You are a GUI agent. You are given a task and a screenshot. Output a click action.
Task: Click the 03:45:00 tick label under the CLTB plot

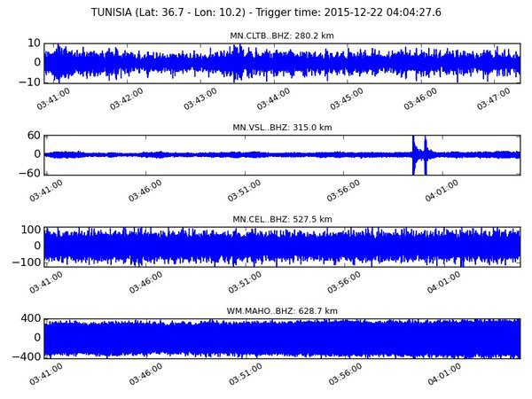(x=347, y=98)
